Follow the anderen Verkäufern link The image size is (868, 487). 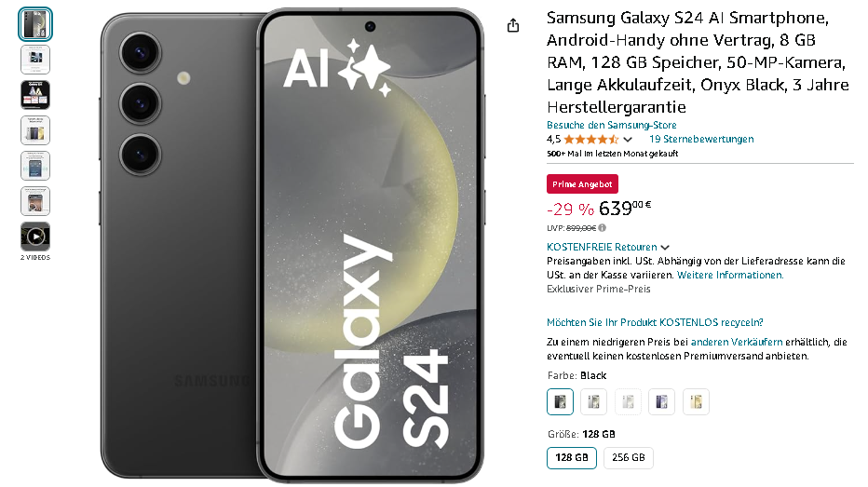coord(737,342)
